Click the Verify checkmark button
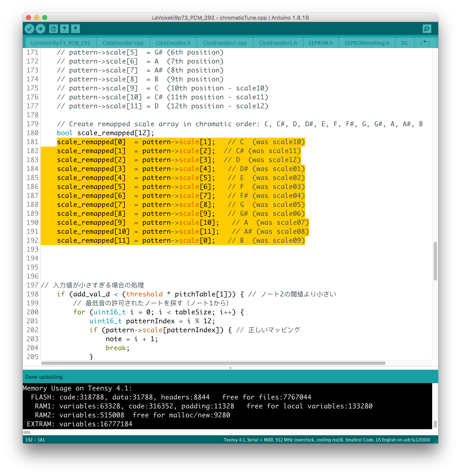 29,29
